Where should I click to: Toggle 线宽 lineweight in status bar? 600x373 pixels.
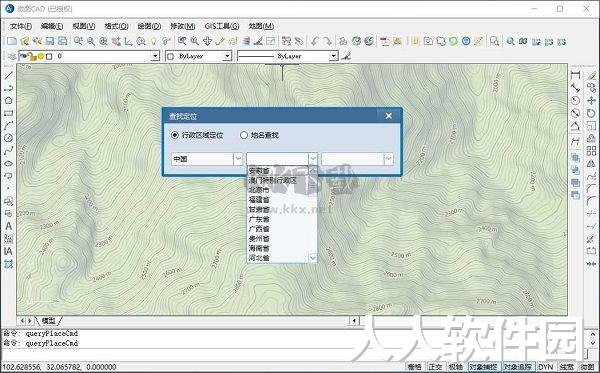(567, 367)
